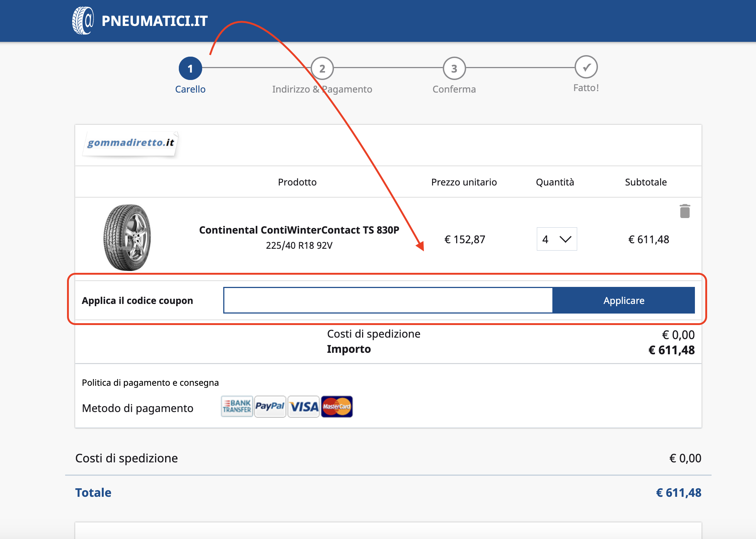Click the VISA payment icon
The height and width of the screenshot is (539, 756).
pyautogui.click(x=304, y=406)
